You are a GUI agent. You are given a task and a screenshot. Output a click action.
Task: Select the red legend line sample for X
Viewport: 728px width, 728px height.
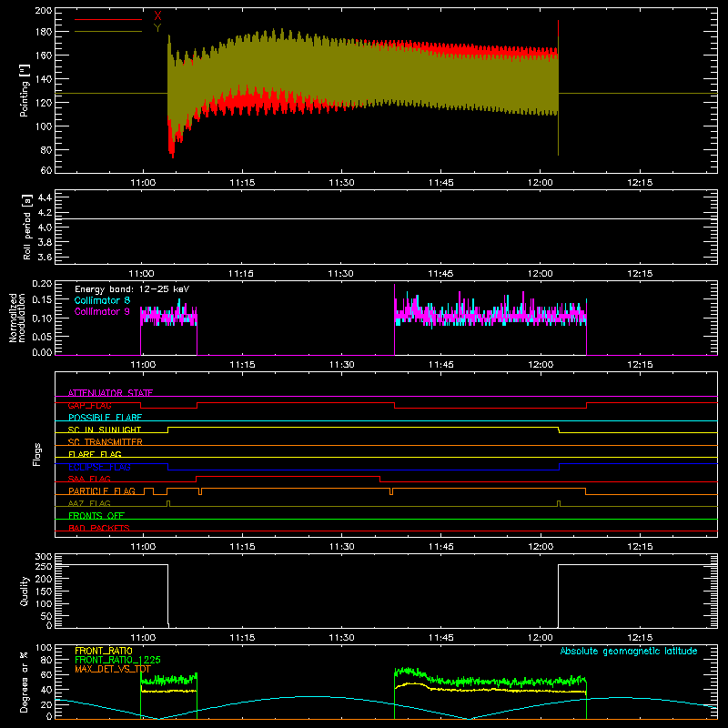[108, 19]
